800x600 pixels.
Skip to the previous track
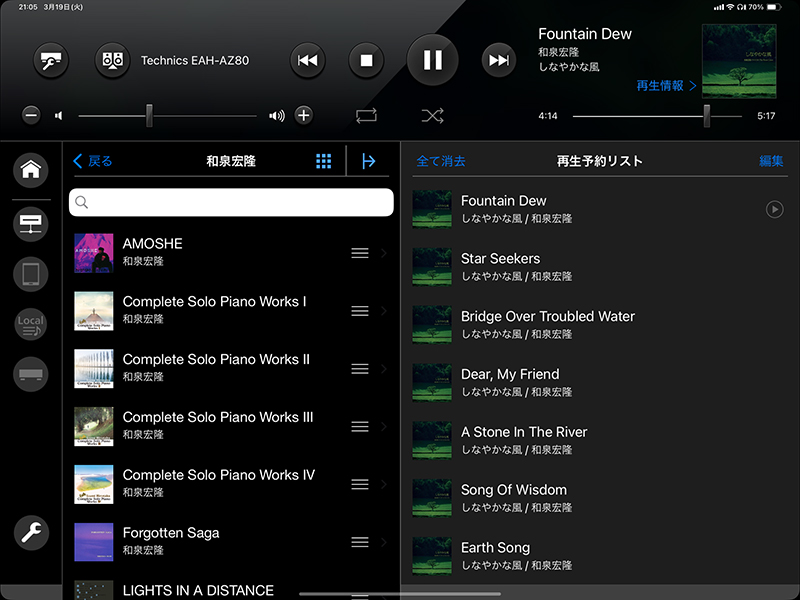tap(307, 60)
